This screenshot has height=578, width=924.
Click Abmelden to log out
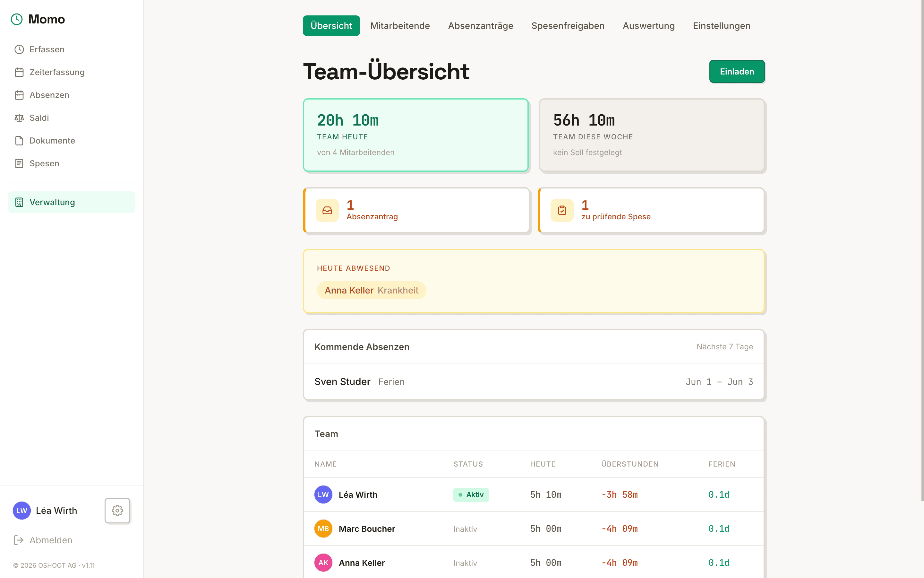click(43, 540)
